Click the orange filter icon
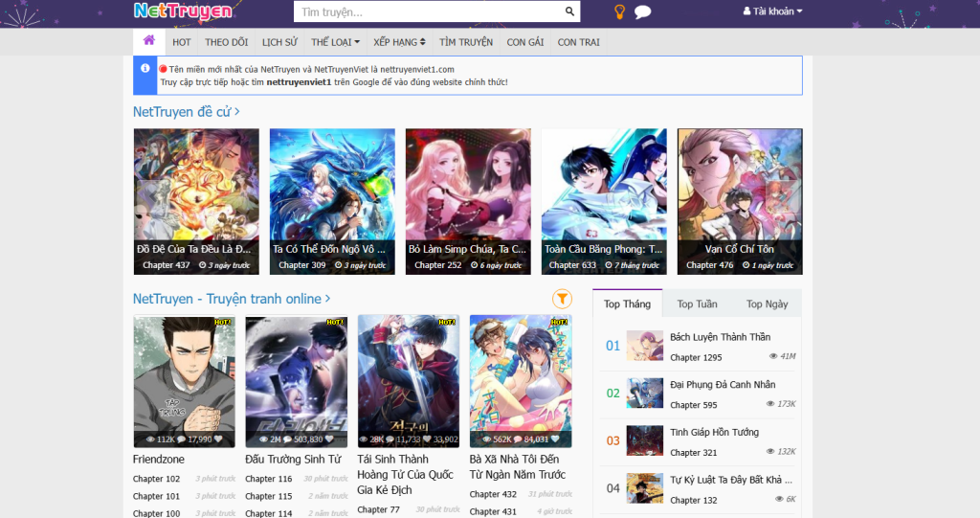This screenshot has height=518, width=980. tap(562, 299)
